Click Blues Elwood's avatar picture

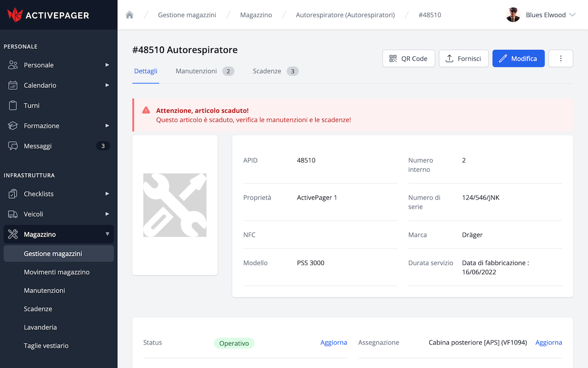pyautogui.click(x=513, y=15)
